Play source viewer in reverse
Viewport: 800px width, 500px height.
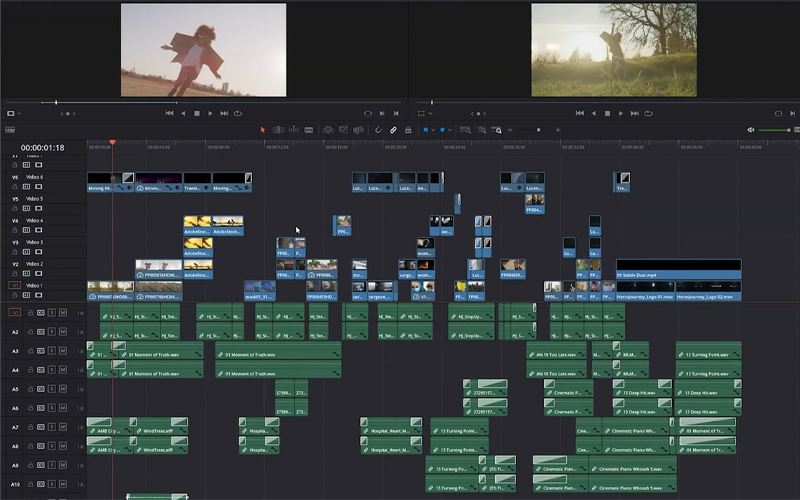183,113
